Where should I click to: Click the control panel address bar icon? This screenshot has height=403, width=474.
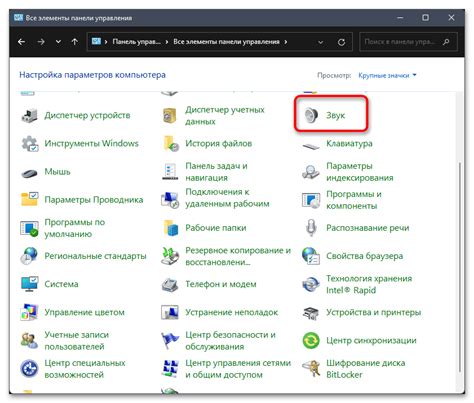(x=96, y=41)
